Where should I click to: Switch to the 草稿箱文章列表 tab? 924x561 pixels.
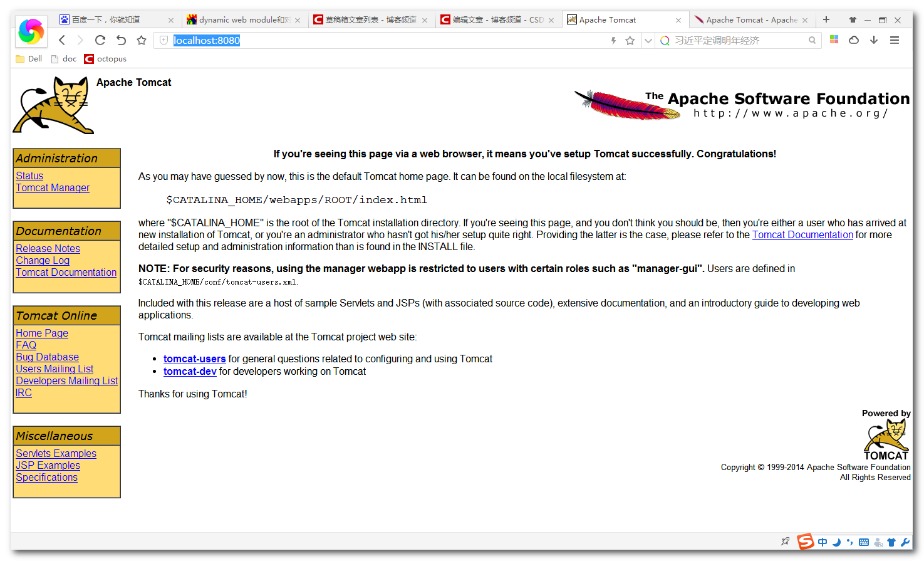pos(370,20)
